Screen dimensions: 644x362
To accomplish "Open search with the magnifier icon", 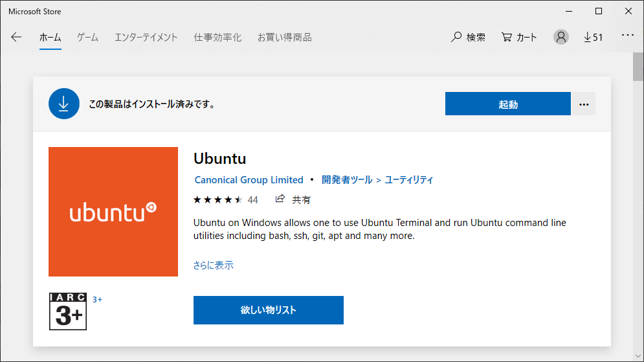I will point(456,38).
